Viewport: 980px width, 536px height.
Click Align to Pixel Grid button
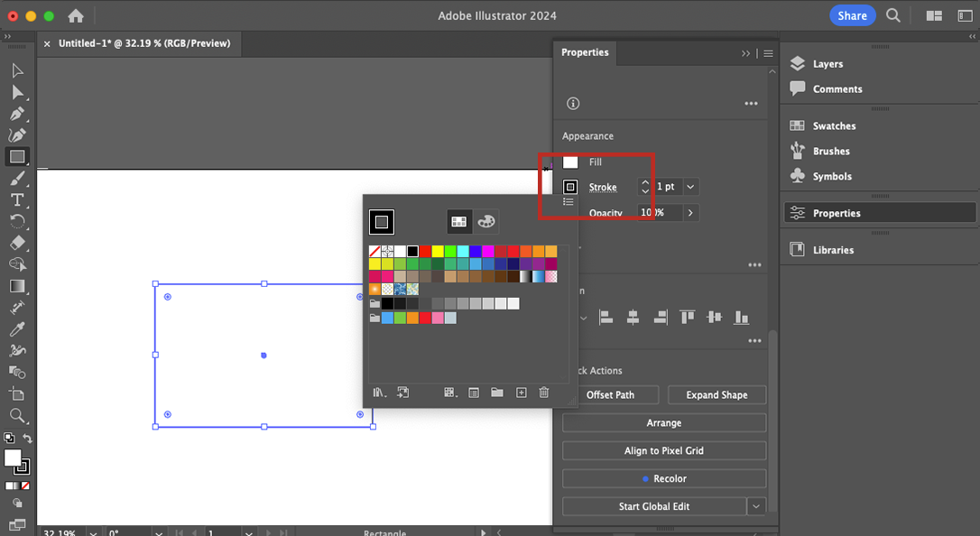coord(664,450)
